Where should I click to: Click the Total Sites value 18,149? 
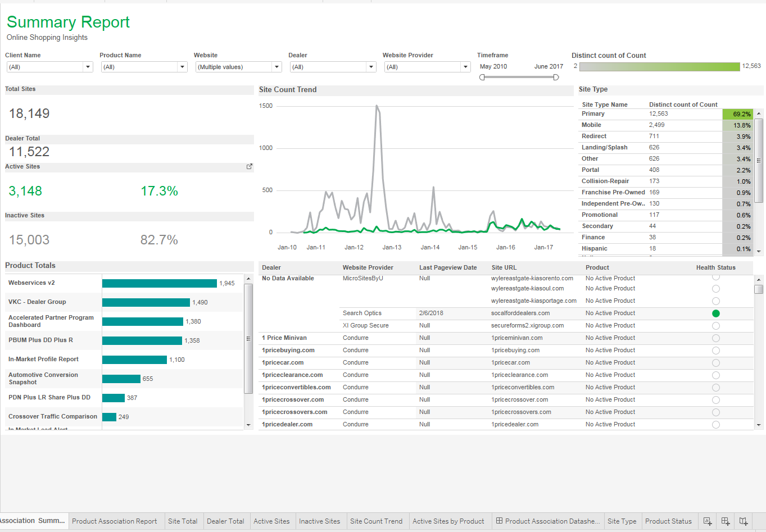(29, 113)
